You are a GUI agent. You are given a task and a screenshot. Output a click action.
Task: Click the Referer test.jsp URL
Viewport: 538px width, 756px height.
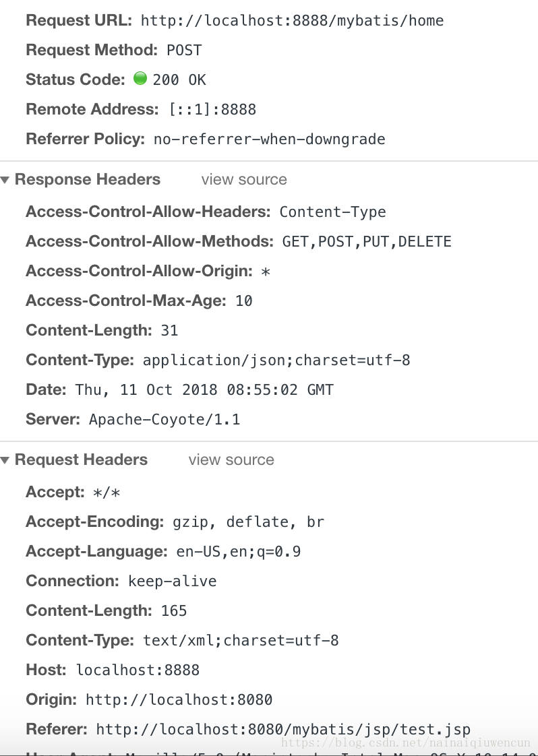283,730
